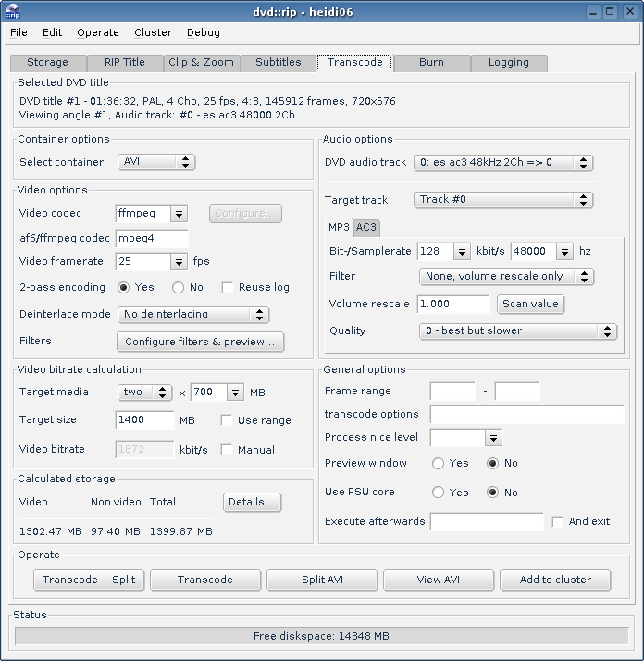This screenshot has width=644, height=661.
Task: Select Yes for Use PSU core
Action: (x=438, y=493)
